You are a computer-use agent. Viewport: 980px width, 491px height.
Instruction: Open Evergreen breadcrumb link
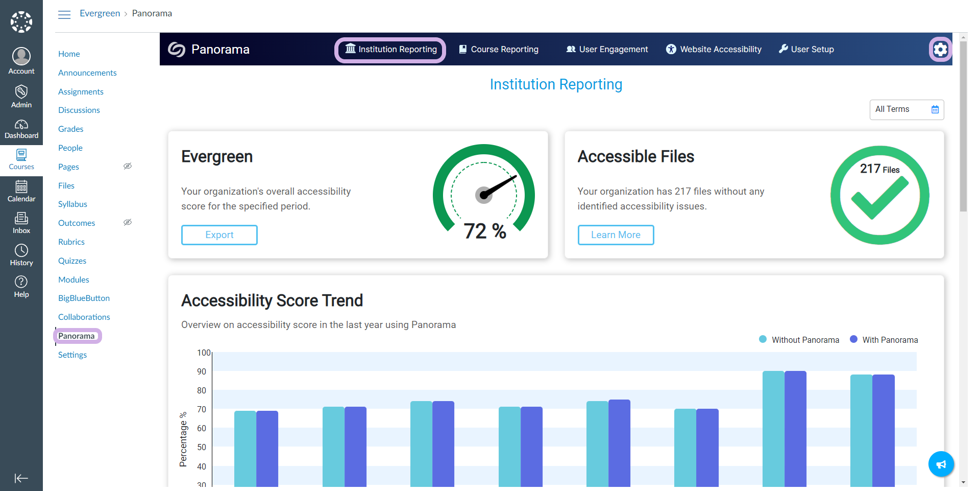tap(100, 13)
